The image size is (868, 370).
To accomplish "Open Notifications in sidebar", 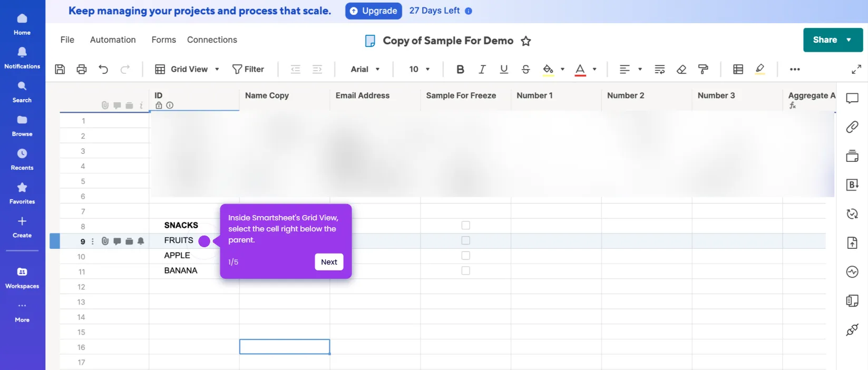I will click(x=22, y=58).
